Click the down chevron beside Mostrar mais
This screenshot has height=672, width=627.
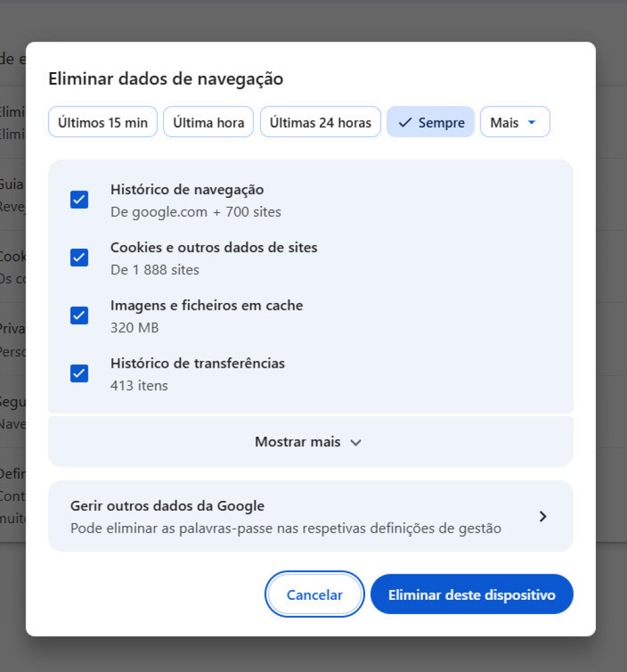click(356, 442)
